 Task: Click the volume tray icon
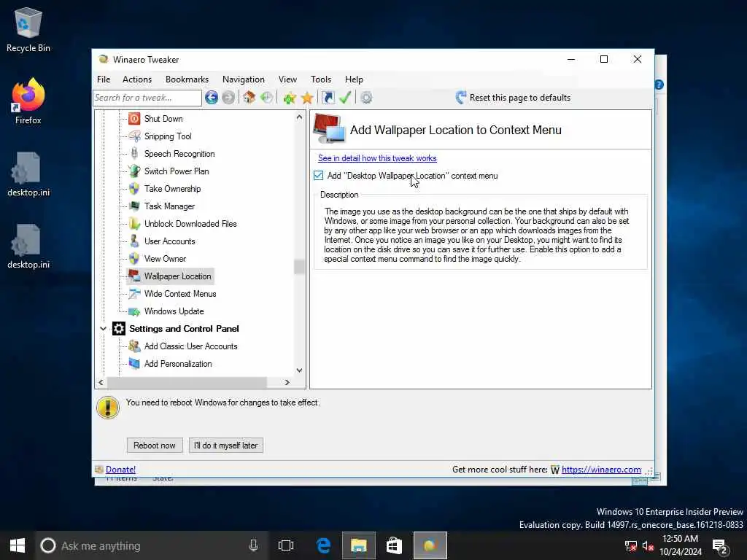click(x=648, y=545)
